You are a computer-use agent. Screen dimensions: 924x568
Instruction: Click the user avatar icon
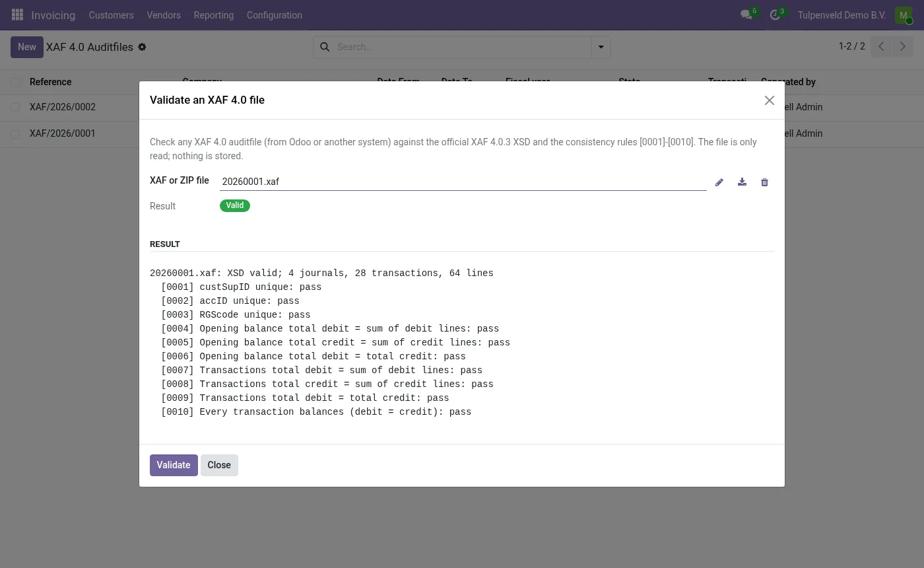[x=904, y=15]
